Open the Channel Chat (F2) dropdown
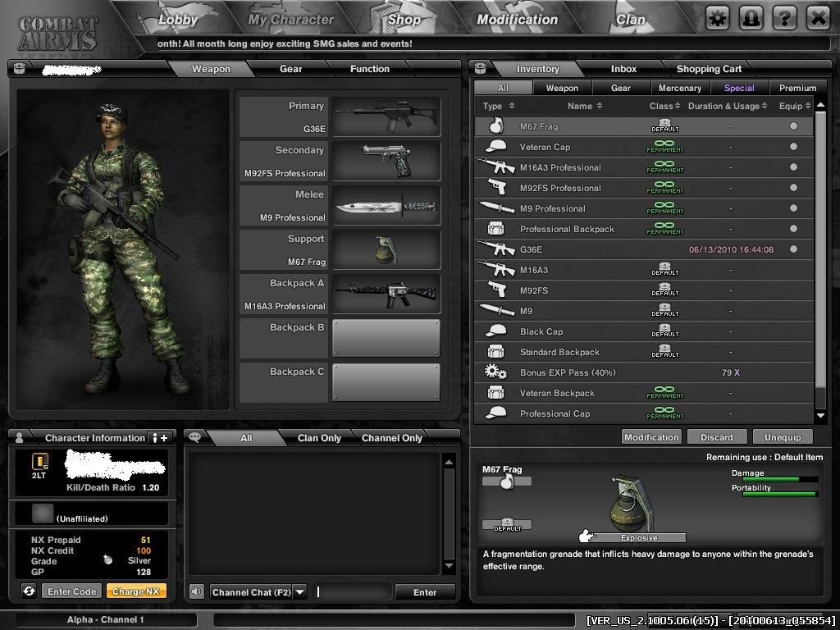 point(300,592)
